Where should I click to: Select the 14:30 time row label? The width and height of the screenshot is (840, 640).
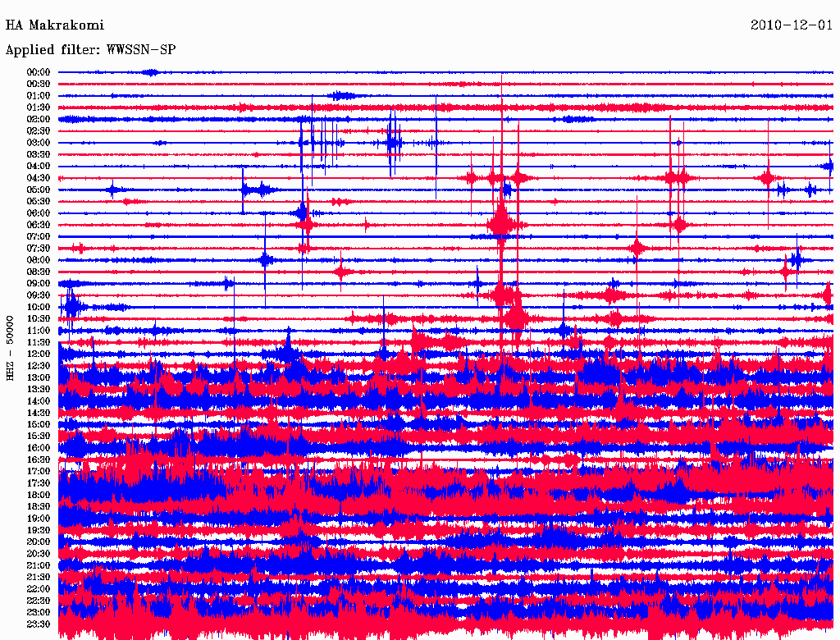(39, 413)
